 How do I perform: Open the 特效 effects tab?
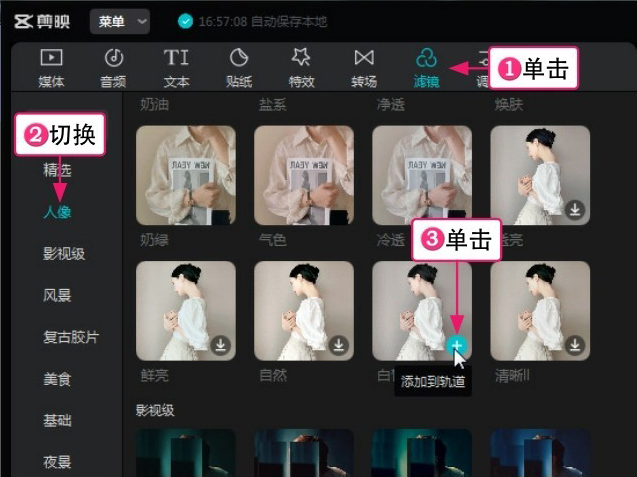pos(301,68)
